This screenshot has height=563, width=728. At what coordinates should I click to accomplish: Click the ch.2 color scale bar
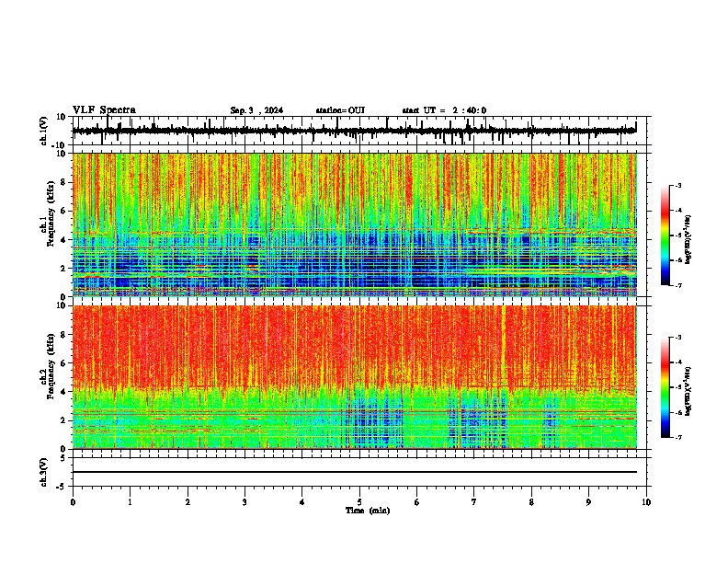665,387
